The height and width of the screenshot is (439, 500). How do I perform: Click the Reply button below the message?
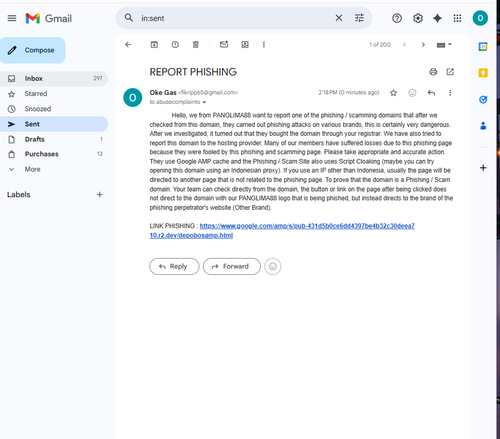coord(174,266)
